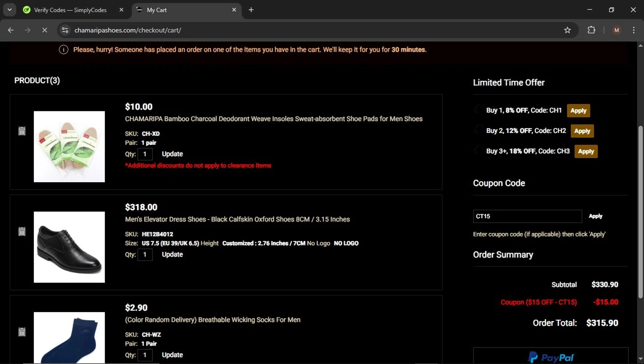Image resolution: width=644 pixels, height=364 pixels.
Task: Open Breathable Wicking Socks For Men link
Action: tap(213, 320)
